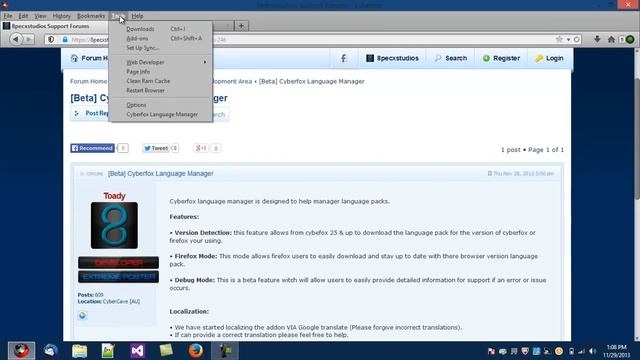Image resolution: width=640 pixels, height=360 pixels.
Task: Click Toady's 8 avatar image
Action: click(114, 225)
